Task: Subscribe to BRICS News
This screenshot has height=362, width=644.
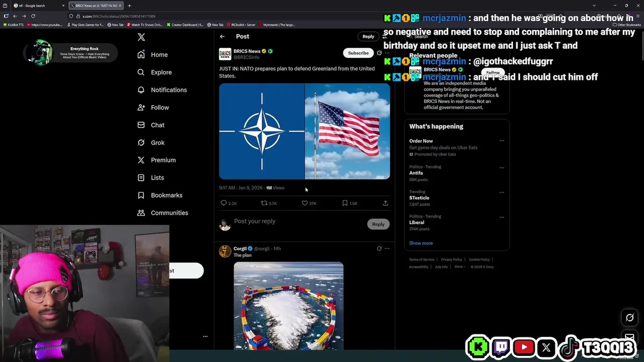Action: coord(358,53)
